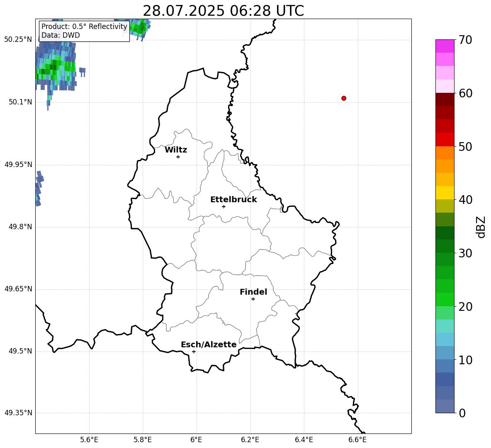Viewport: 491px width, 448px height.
Task: Click the 0 tick on the colorbar
Action: (x=462, y=413)
